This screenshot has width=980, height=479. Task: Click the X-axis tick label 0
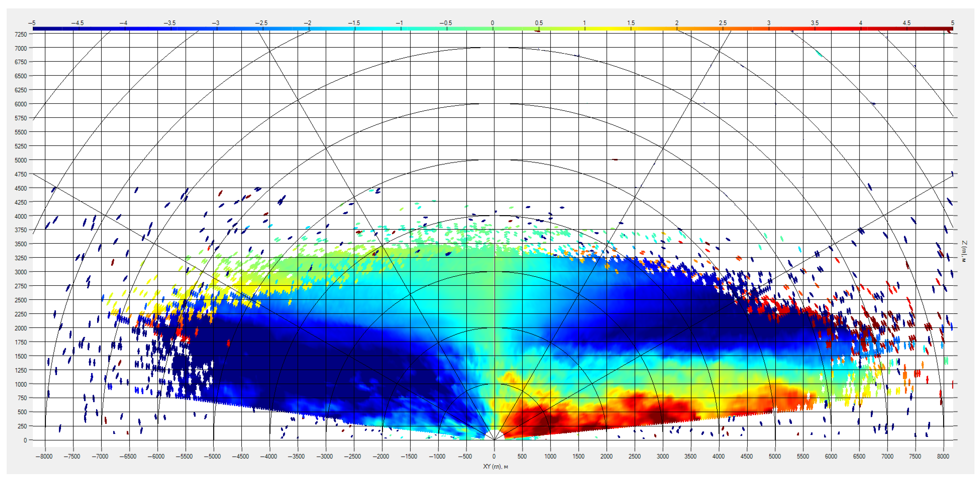pos(494,456)
